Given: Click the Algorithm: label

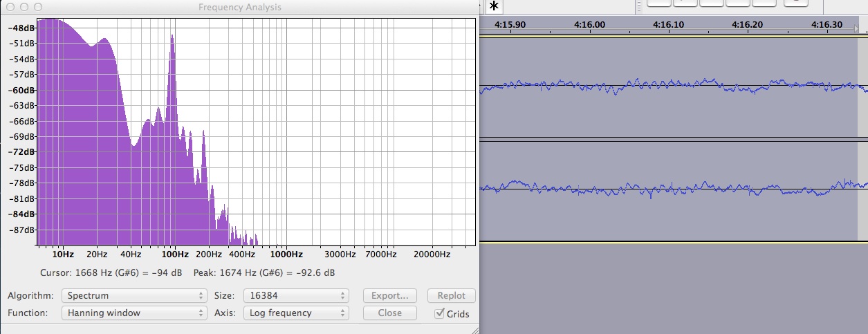Looking at the screenshot, I should pyautogui.click(x=30, y=295).
